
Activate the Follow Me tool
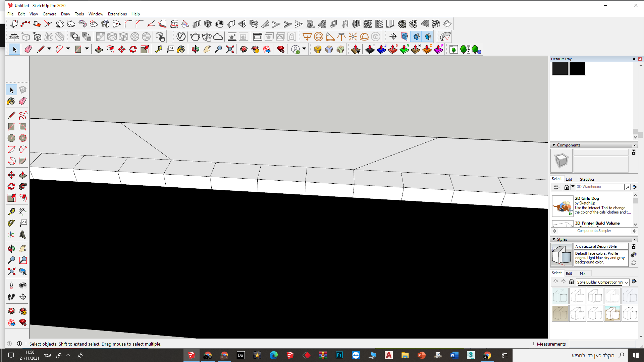22,186
